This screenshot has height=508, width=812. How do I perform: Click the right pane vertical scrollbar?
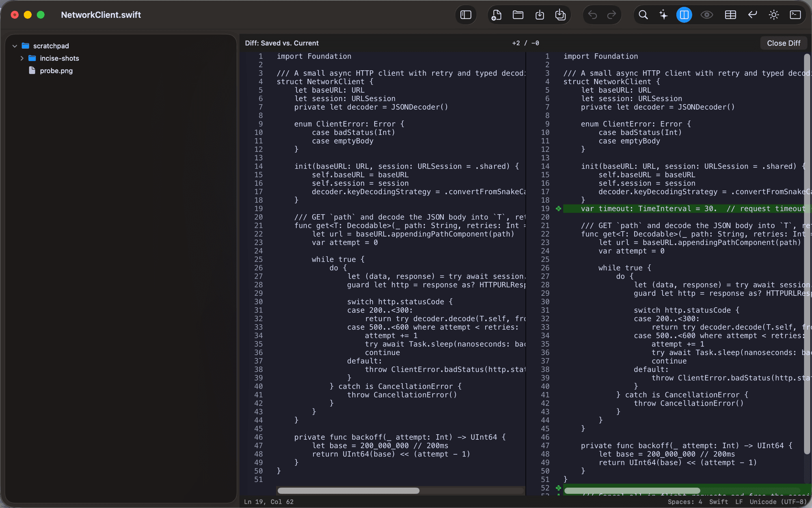tap(807, 254)
